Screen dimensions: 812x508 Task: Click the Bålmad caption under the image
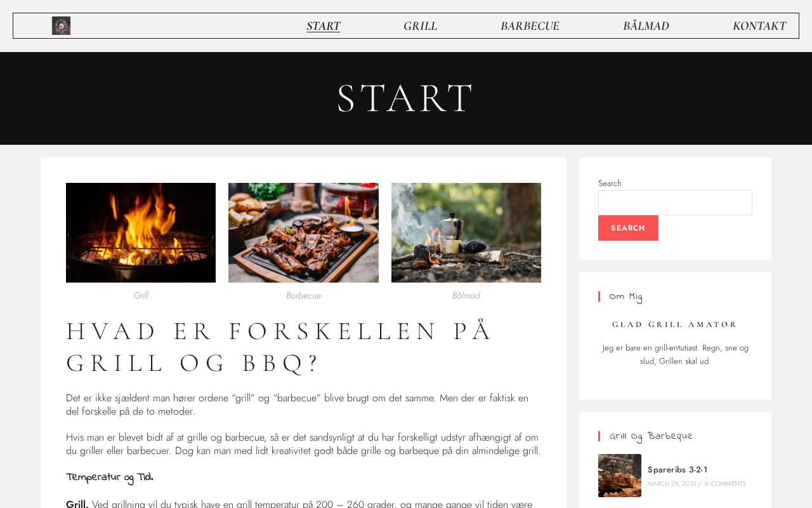(466, 295)
